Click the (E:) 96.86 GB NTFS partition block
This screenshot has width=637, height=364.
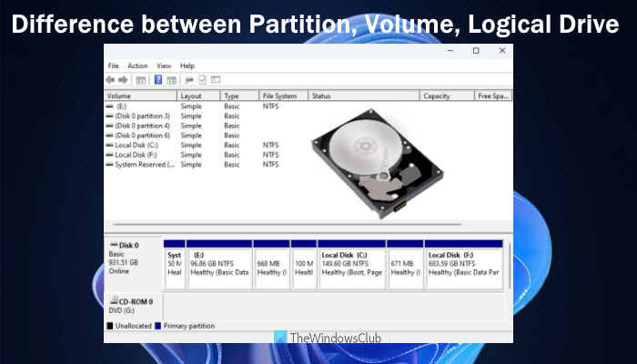click(219, 264)
